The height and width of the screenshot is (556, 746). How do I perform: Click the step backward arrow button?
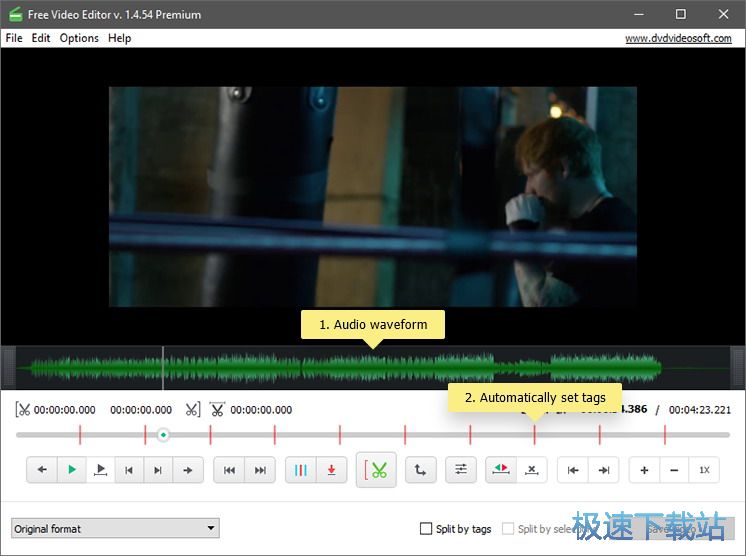click(42, 470)
